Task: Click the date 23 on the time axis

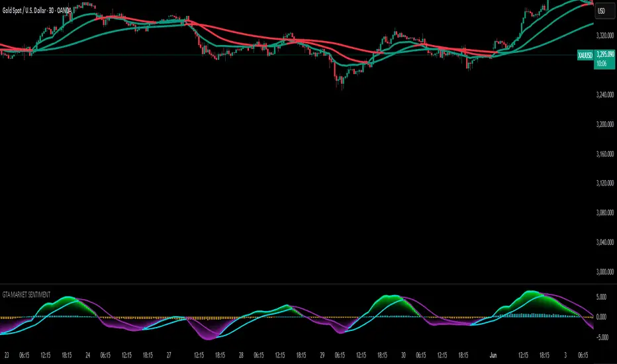Action: tap(7, 355)
